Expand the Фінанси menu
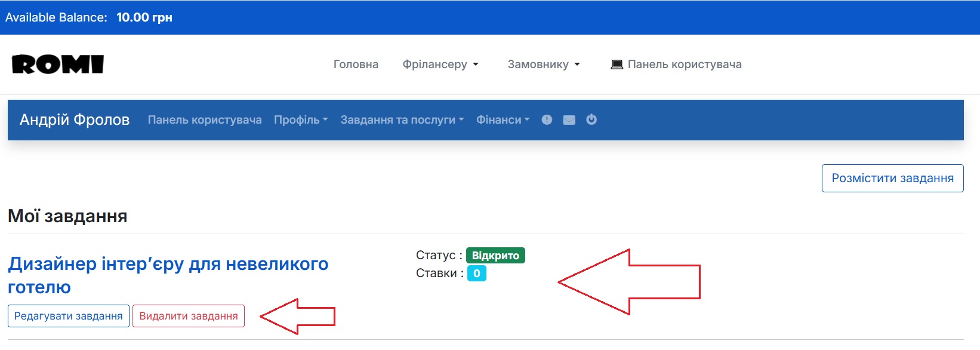The image size is (980, 350). [x=503, y=120]
